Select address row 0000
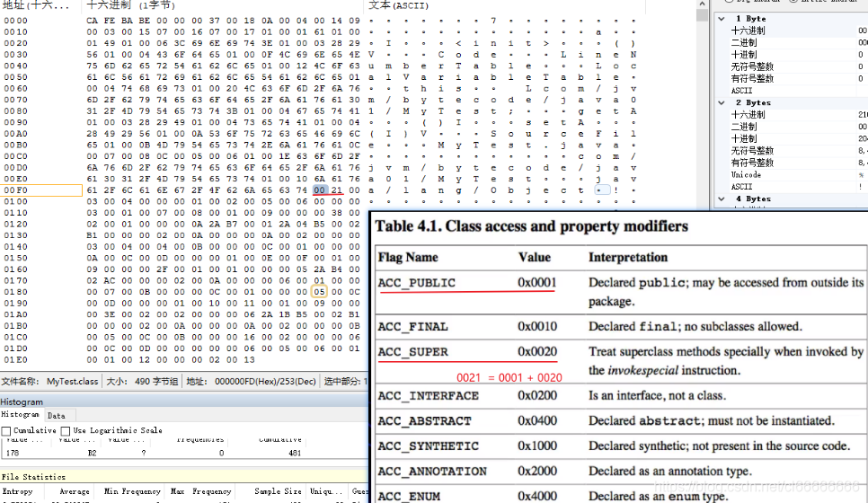The height and width of the screenshot is (503, 868). pyautogui.click(x=15, y=21)
